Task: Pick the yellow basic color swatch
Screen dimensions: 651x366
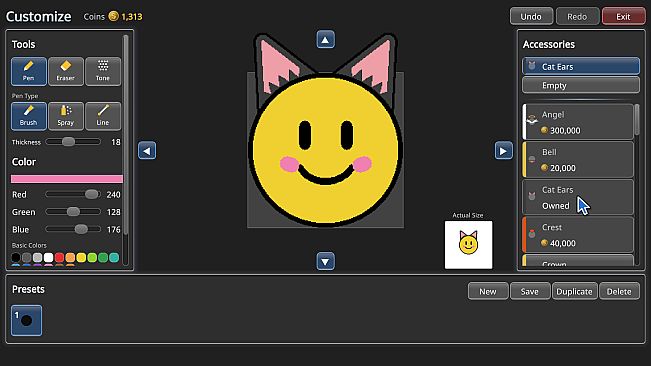Action: point(81,258)
